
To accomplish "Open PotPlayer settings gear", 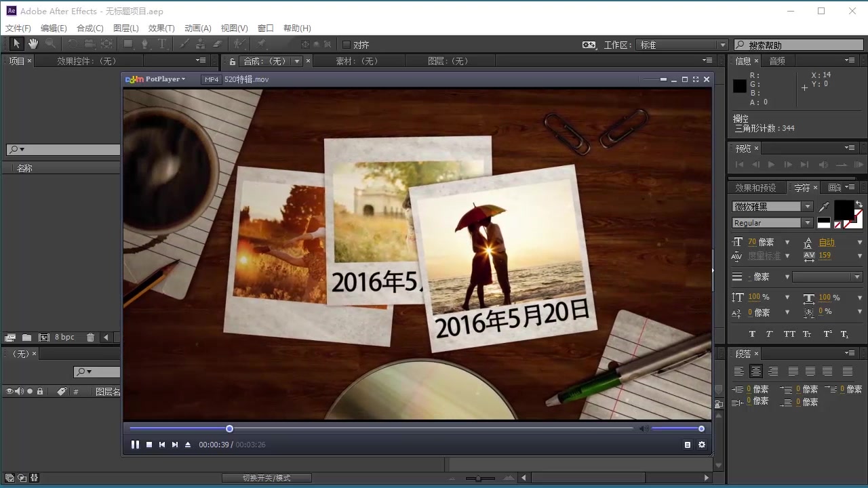I will coord(702,445).
